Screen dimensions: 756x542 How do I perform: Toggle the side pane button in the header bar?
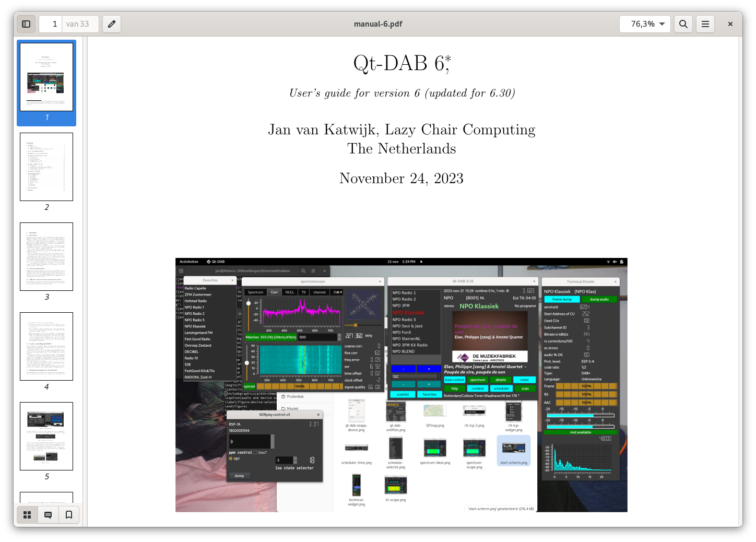(x=26, y=24)
